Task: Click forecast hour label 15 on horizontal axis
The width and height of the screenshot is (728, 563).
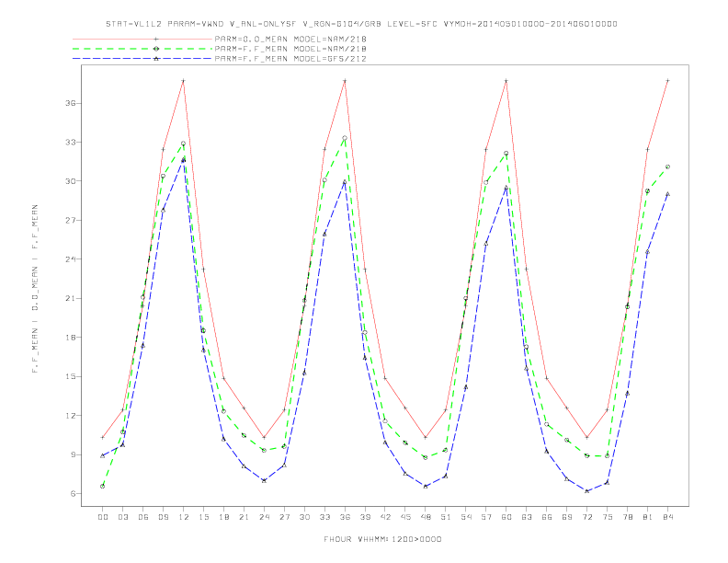Action: pyautogui.click(x=203, y=517)
